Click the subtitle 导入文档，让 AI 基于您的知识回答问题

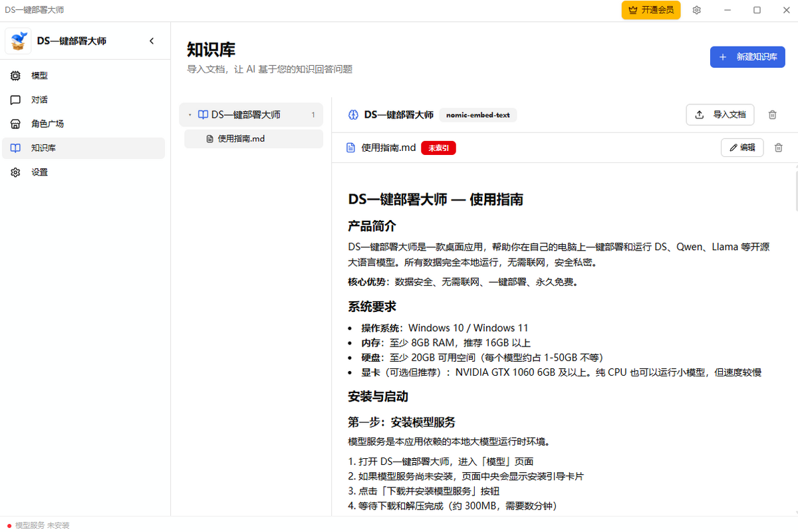click(x=269, y=68)
